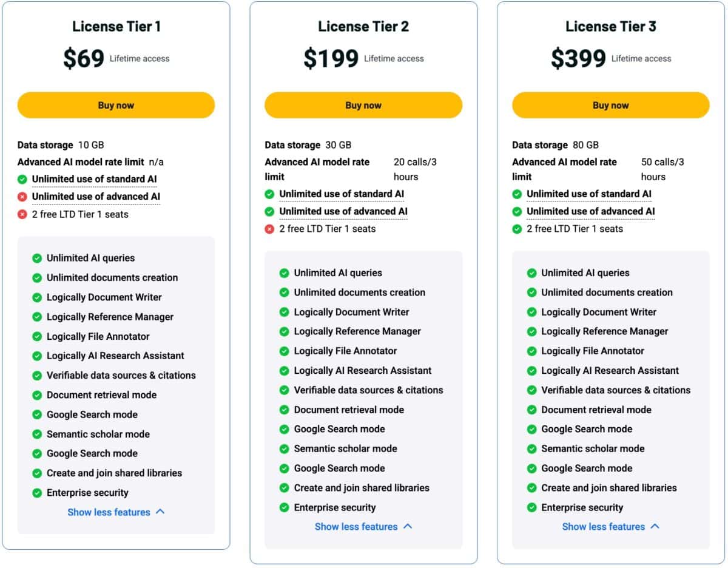
Task: Click green check beside Tier 3 Semantic scholar mode
Action: click(x=531, y=448)
